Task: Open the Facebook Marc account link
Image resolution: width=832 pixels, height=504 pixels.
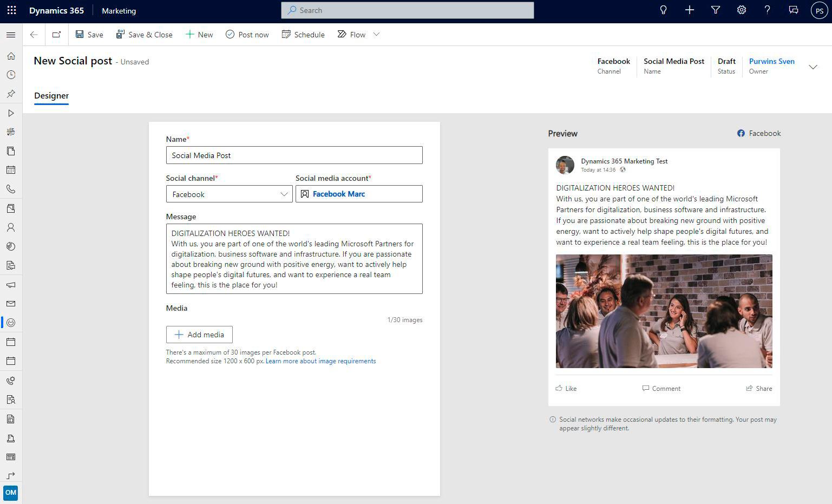Action: click(339, 194)
